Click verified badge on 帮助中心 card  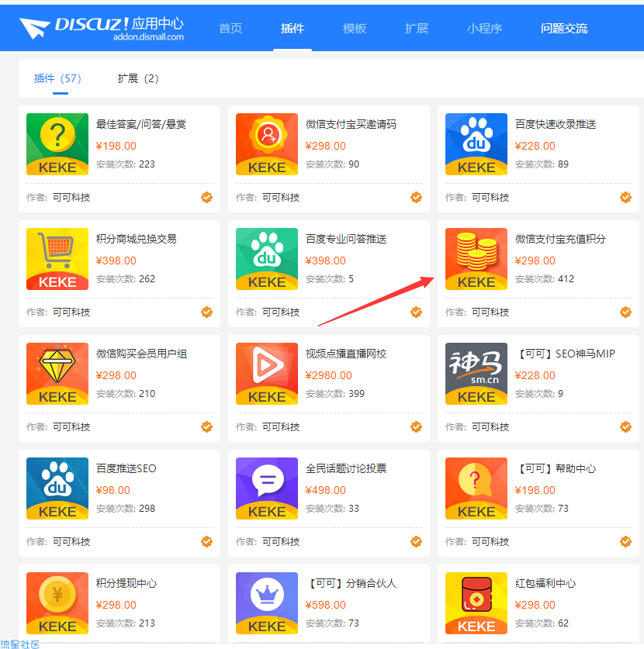[626, 541]
